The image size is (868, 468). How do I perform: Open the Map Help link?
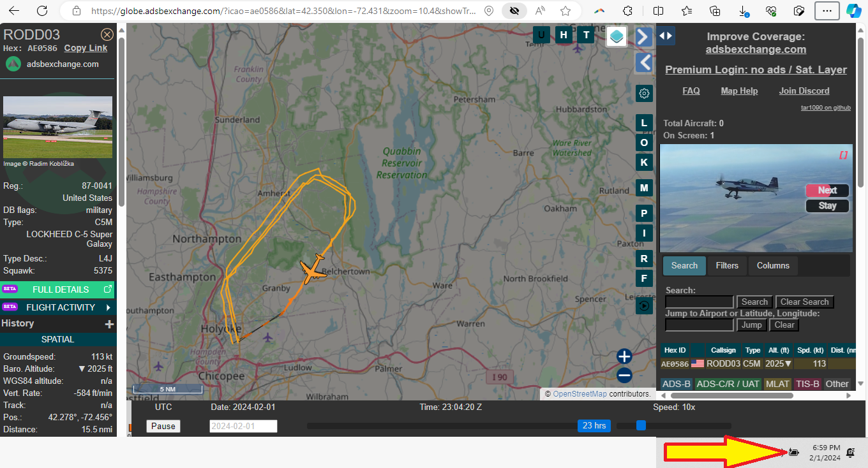(x=739, y=91)
